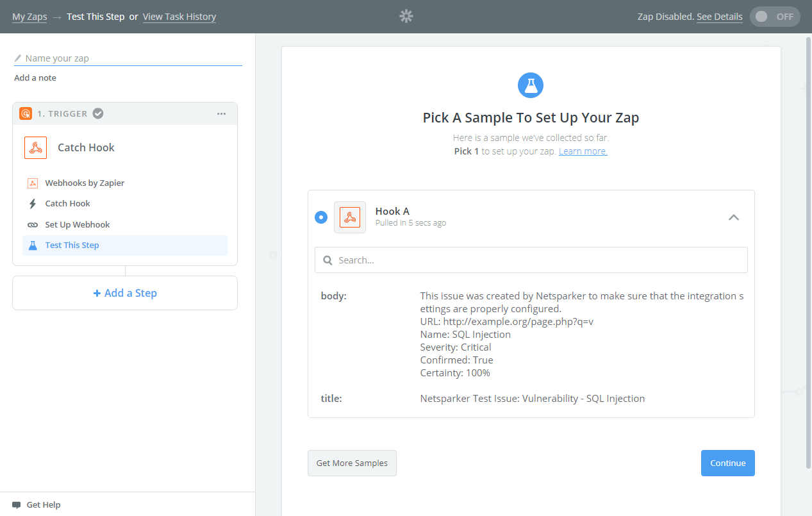Click the Catch Hook lightning icon
The image size is (812, 516).
coord(33,203)
